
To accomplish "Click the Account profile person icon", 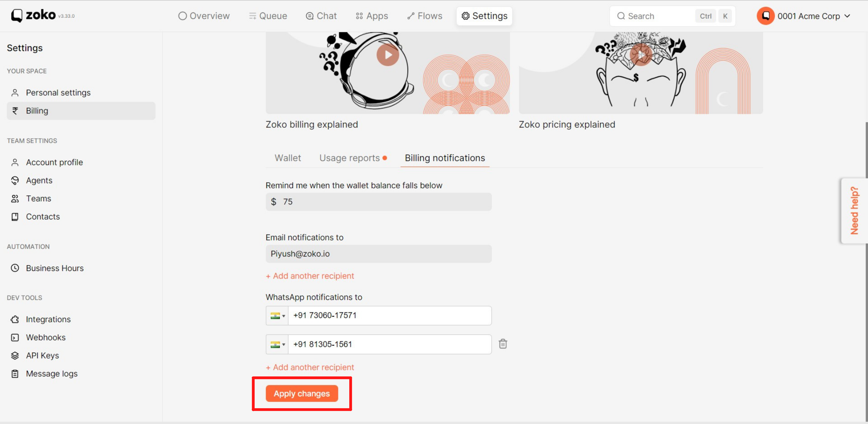I will 15,162.
